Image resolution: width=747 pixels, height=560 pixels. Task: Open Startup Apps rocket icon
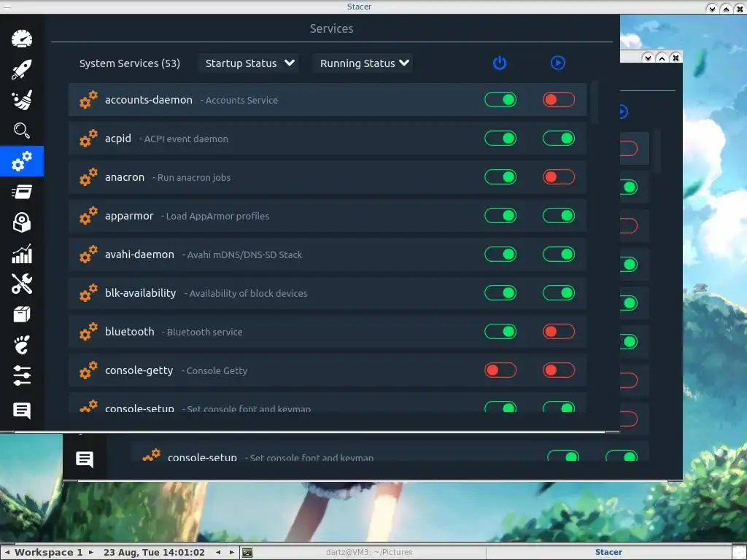pos(22,69)
